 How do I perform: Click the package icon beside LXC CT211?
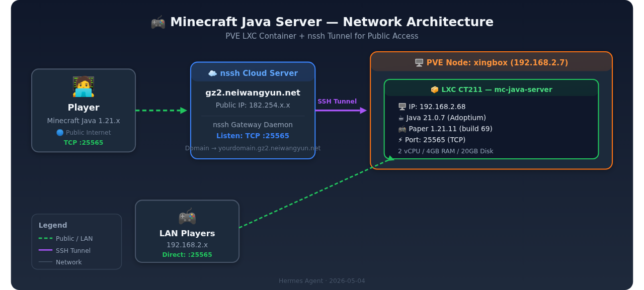point(435,89)
